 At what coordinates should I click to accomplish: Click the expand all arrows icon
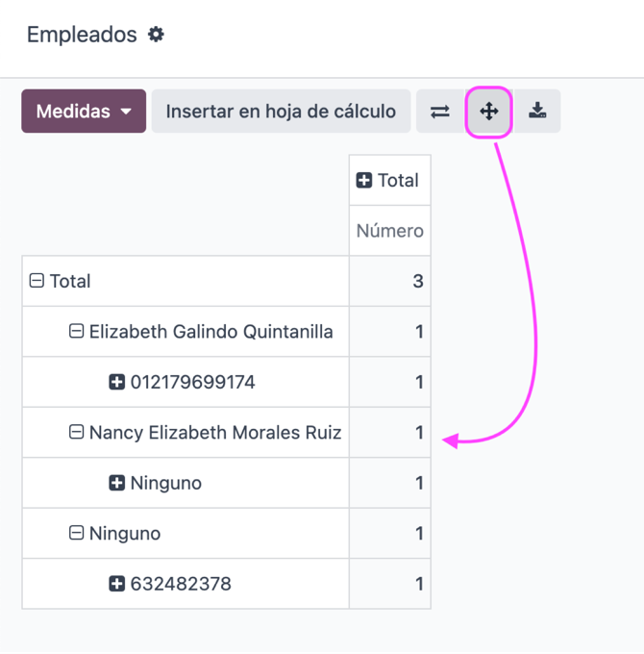pyautogui.click(x=489, y=112)
